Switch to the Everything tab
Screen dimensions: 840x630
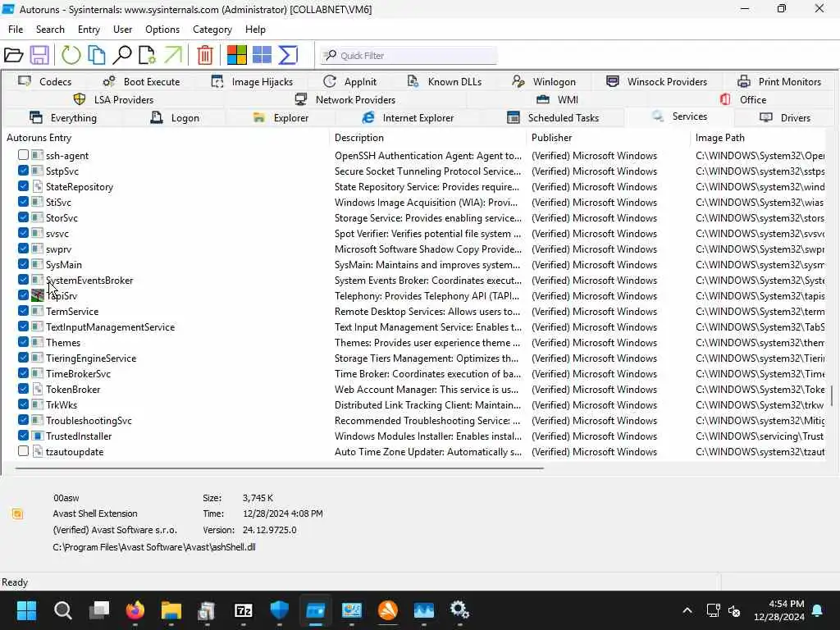tap(62, 118)
